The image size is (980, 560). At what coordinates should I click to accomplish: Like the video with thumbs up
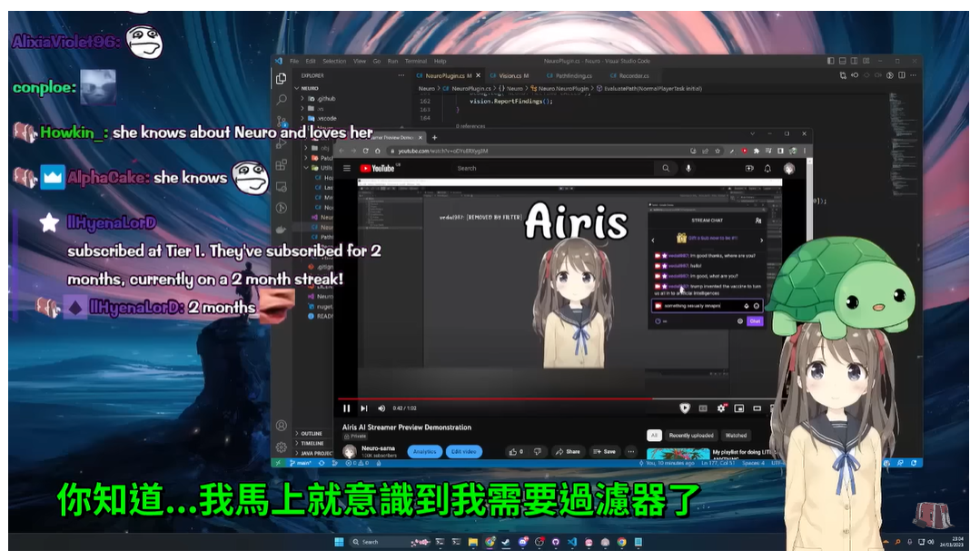[x=514, y=451]
